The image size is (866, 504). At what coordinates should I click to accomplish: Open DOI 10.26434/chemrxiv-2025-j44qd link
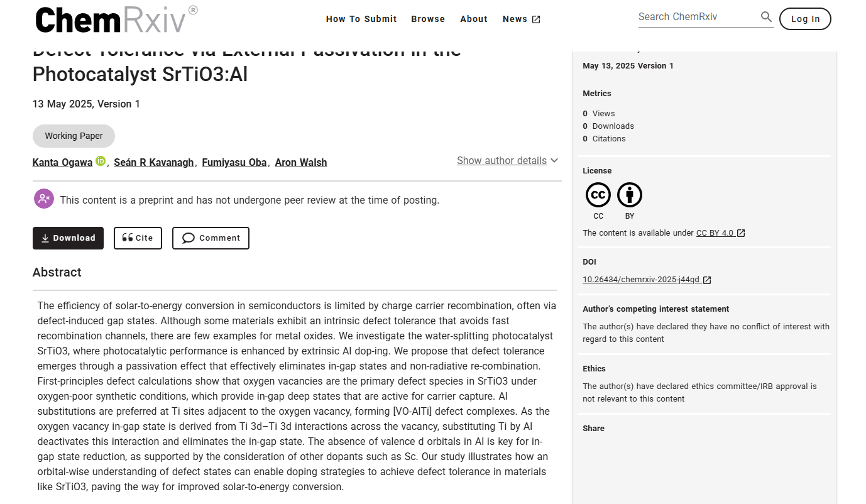point(641,280)
